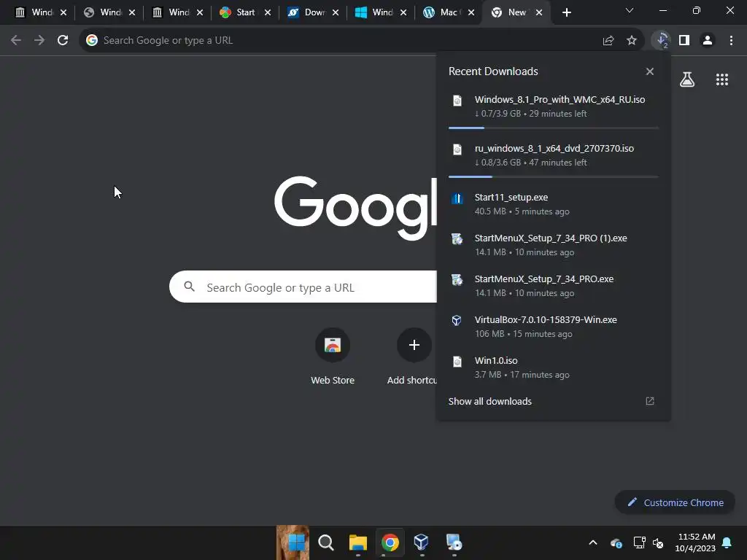Click the Win1.0.iso file icon

click(457, 362)
